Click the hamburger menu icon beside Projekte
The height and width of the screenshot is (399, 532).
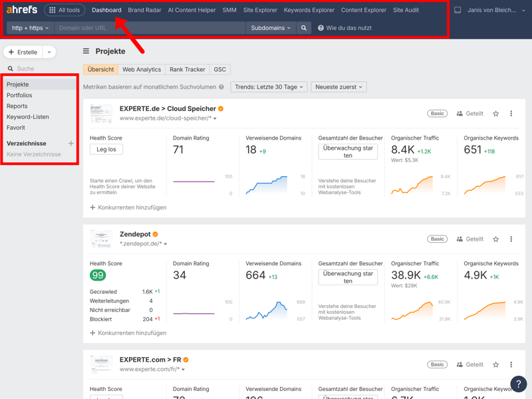tap(86, 51)
